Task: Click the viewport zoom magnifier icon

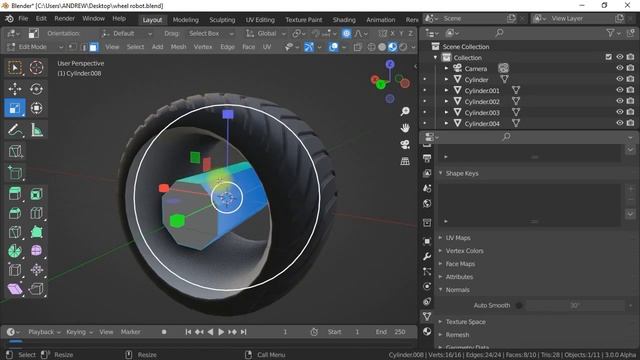Action: point(405,111)
